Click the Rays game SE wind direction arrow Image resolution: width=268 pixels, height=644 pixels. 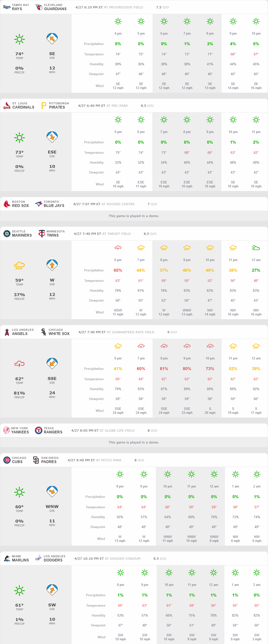(x=52, y=39)
